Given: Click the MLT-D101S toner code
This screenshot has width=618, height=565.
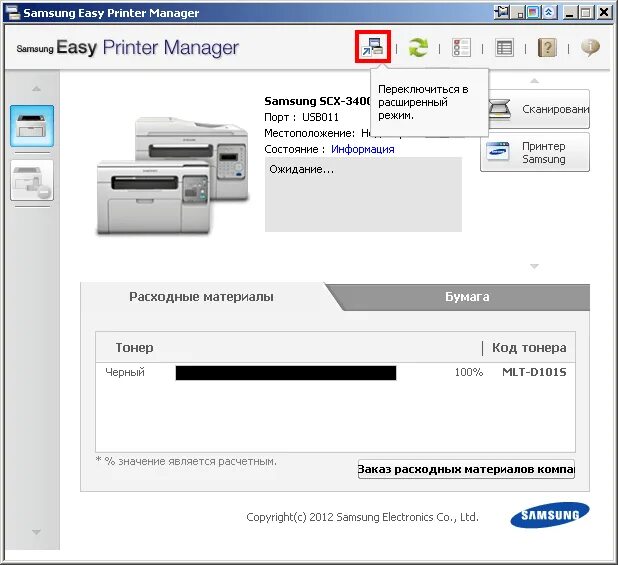Looking at the screenshot, I should click(x=534, y=372).
